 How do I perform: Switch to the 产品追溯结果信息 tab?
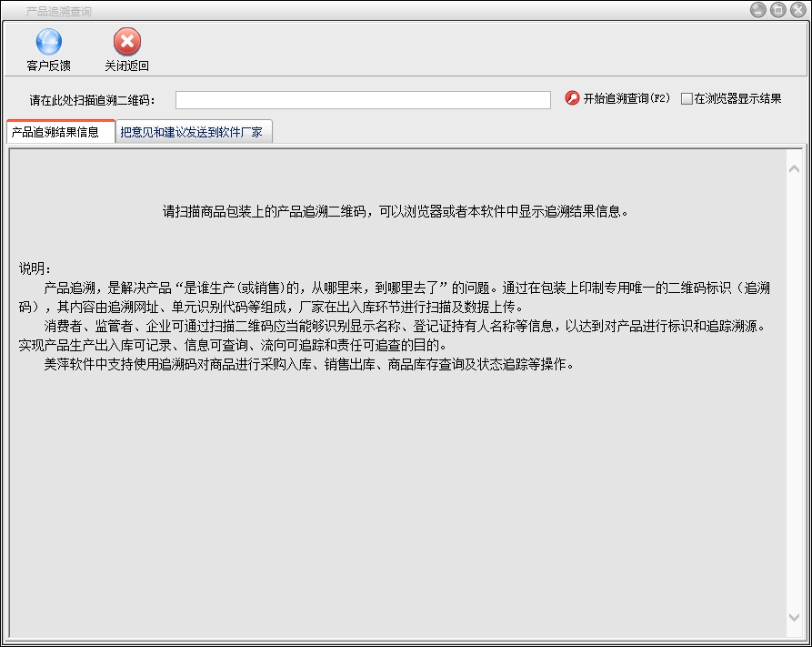point(56,132)
